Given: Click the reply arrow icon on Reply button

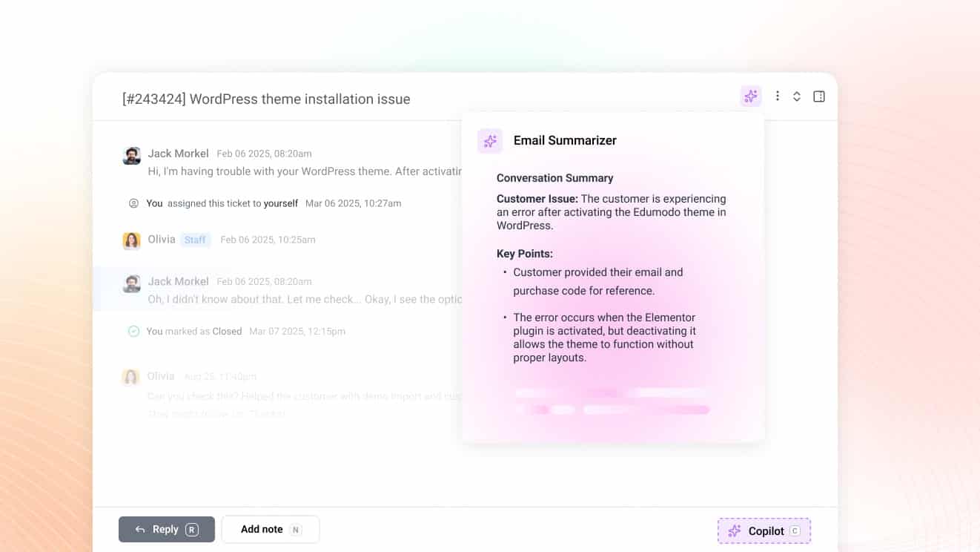Looking at the screenshot, I should (x=140, y=529).
